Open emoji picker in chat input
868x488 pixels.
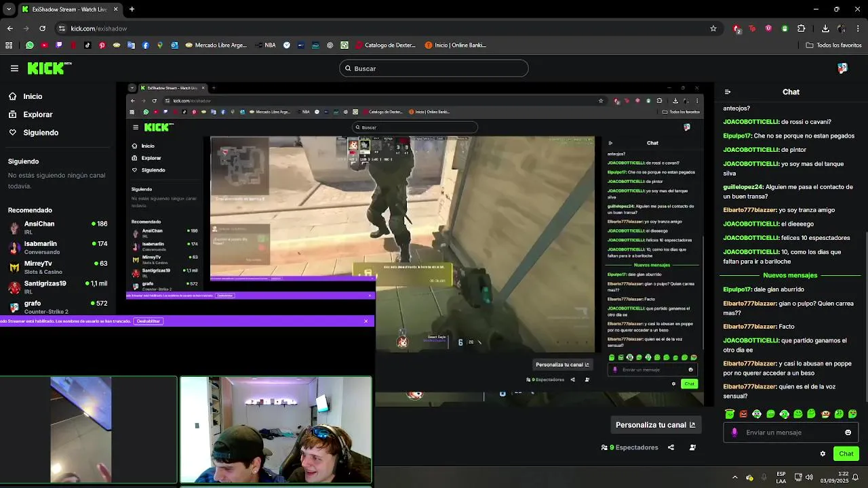coord(848,432)
